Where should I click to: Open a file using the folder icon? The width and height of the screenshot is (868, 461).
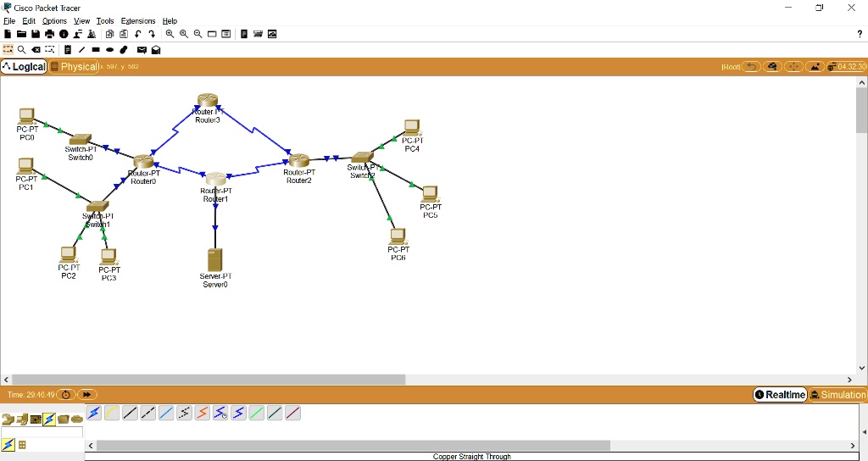coord(21,34)
